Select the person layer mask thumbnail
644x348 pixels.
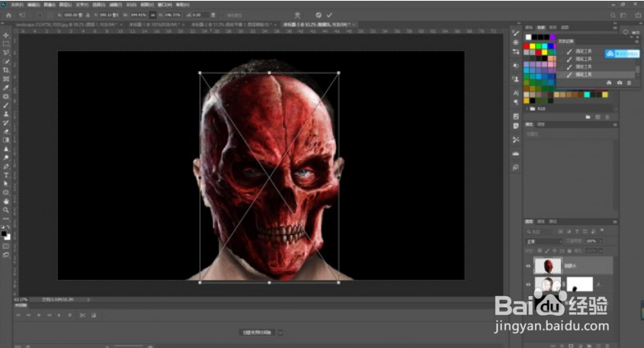tap(579, 284)
